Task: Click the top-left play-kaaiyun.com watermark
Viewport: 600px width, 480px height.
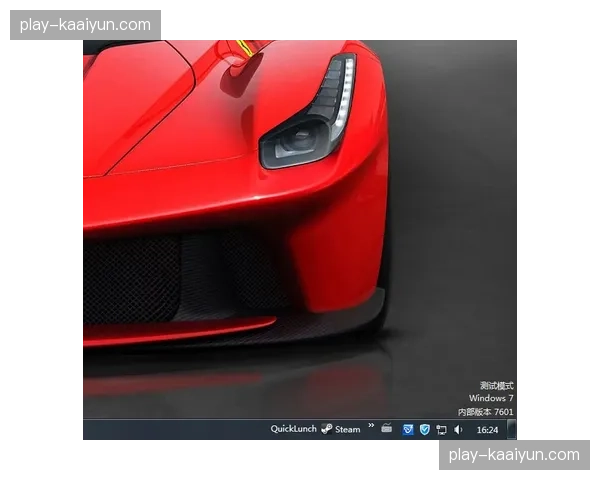Action: (87, 24)
